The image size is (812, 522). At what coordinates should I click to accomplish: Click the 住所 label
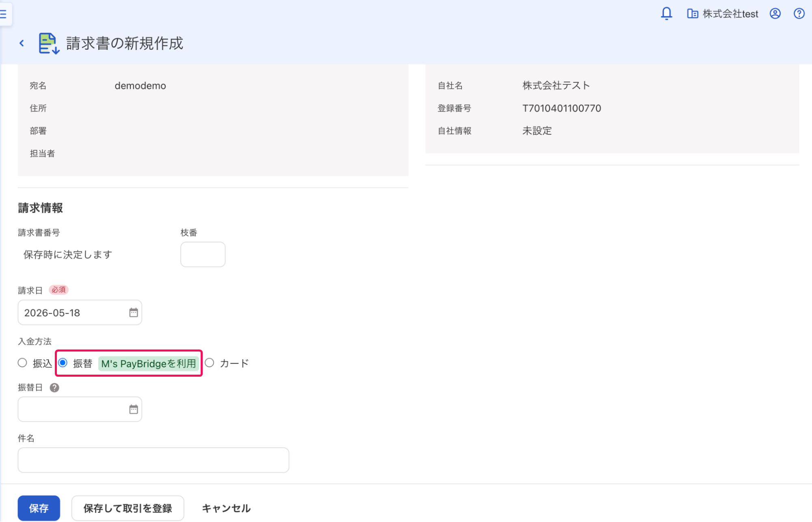(x=38, y=108)
